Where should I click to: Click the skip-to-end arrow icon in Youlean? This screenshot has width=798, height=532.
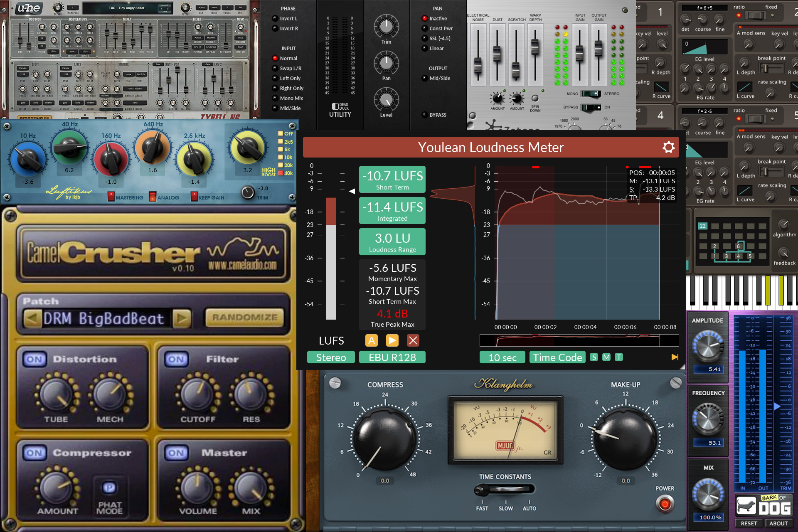[675, 357]
